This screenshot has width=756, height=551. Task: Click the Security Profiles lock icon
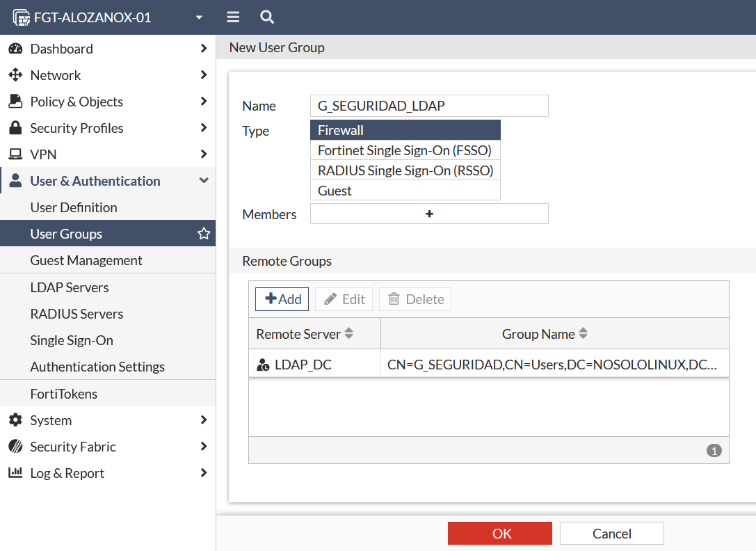pos(15,128)
